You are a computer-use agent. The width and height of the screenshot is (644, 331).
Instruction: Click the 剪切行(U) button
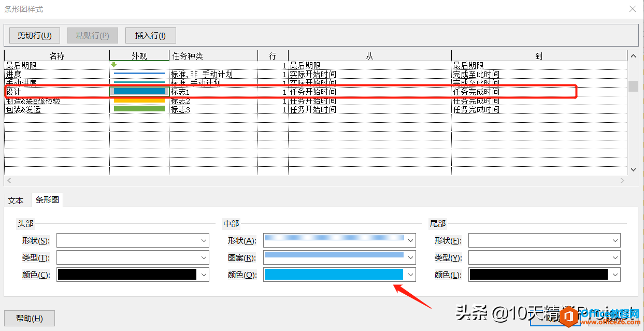point(34,35)
